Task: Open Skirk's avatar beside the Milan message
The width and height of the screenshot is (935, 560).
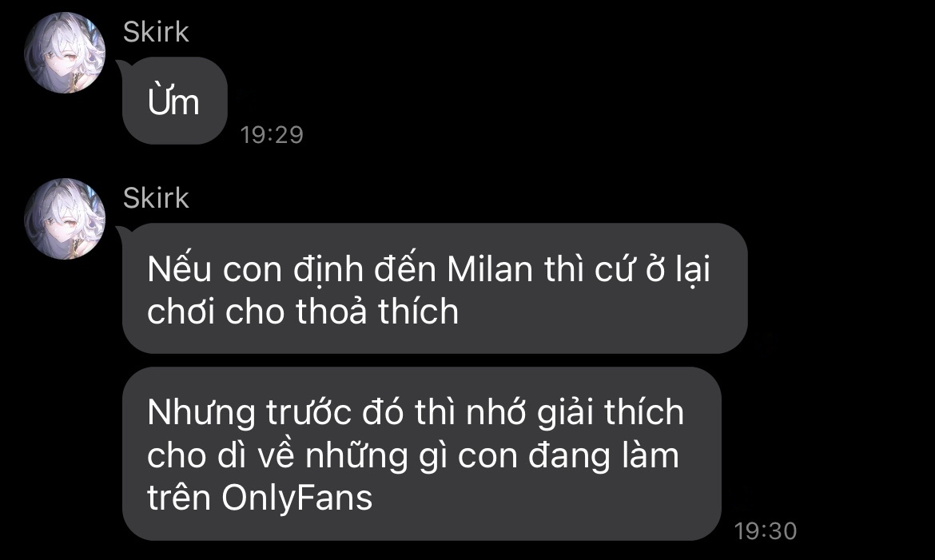Action: click(x=65, y=218)
